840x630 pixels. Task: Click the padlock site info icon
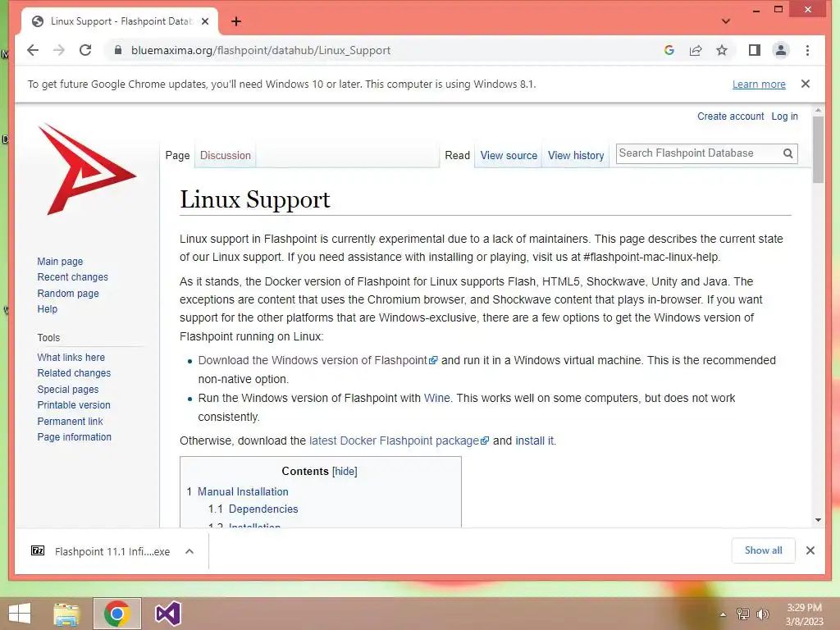(x=118, y=50)
